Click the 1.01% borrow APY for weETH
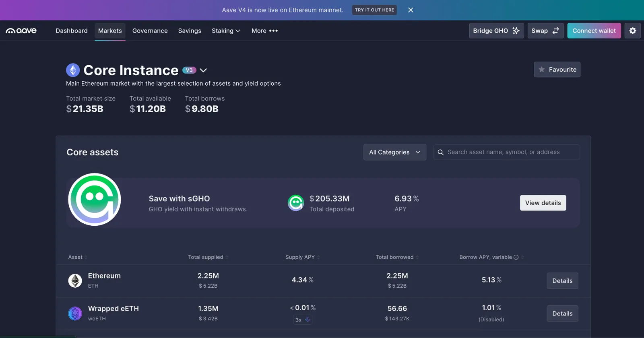The width and height of the screenshot is (644, 338). point(491,308)
